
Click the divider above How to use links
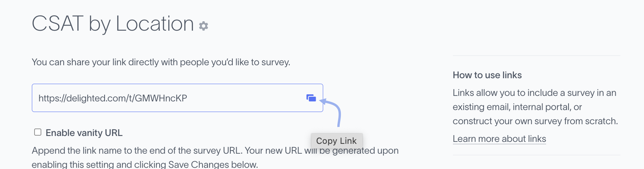pyautogui.click(x=537, y=56)
